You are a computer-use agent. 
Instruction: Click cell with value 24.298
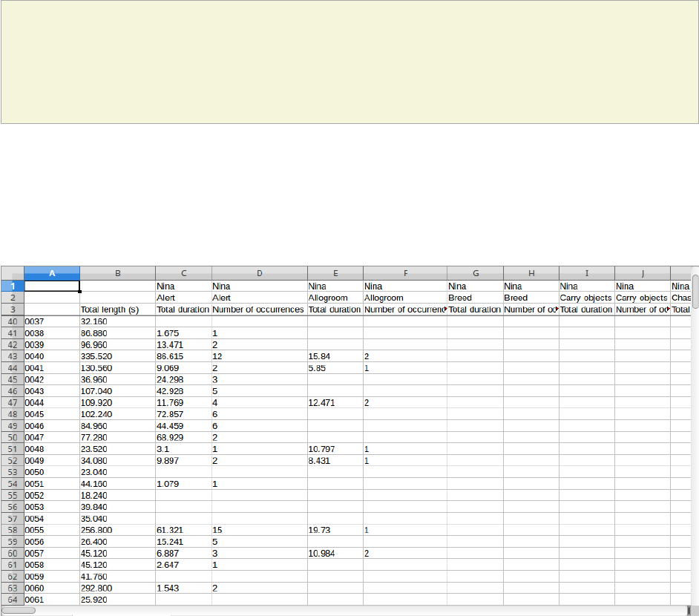click(184, 379)
